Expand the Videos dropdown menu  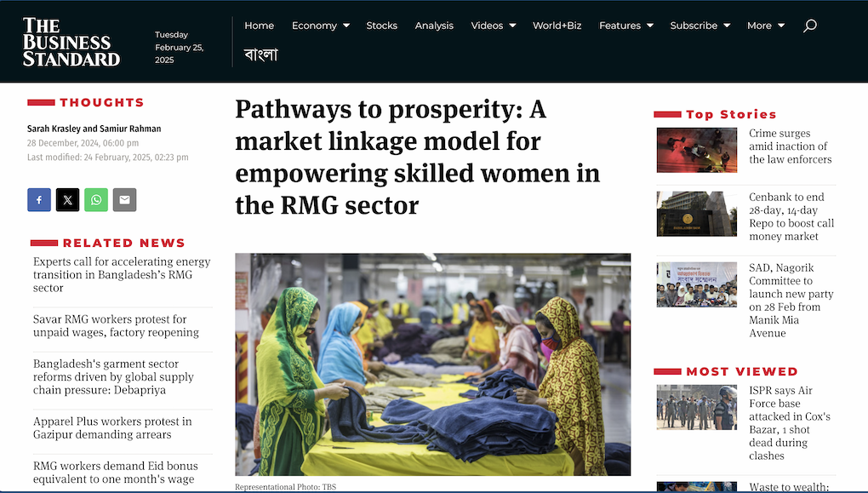pos(494,26)
